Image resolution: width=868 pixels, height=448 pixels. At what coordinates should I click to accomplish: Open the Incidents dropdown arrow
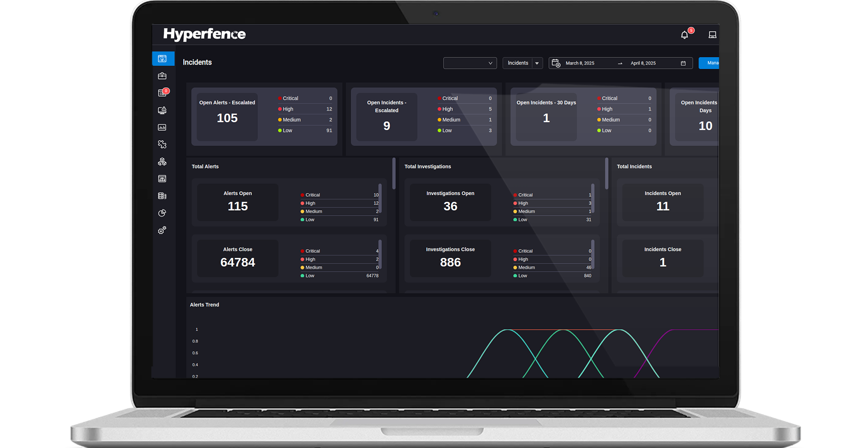(537, 63)
